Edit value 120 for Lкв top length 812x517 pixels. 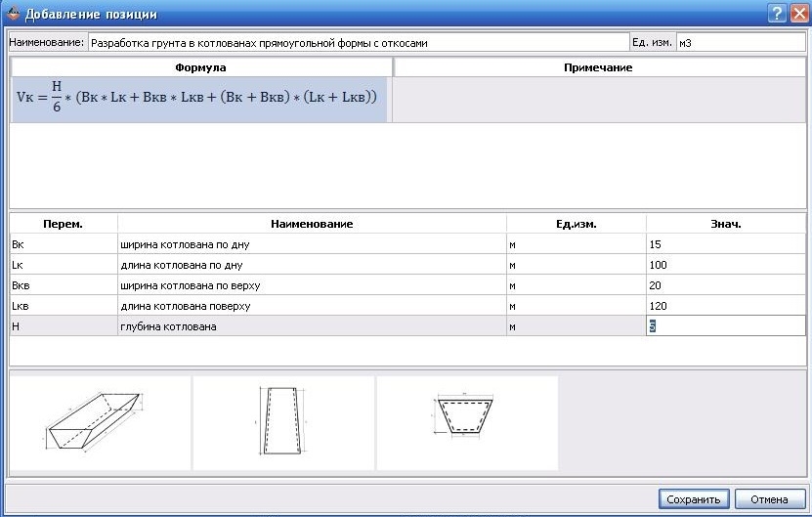point(725,306)
